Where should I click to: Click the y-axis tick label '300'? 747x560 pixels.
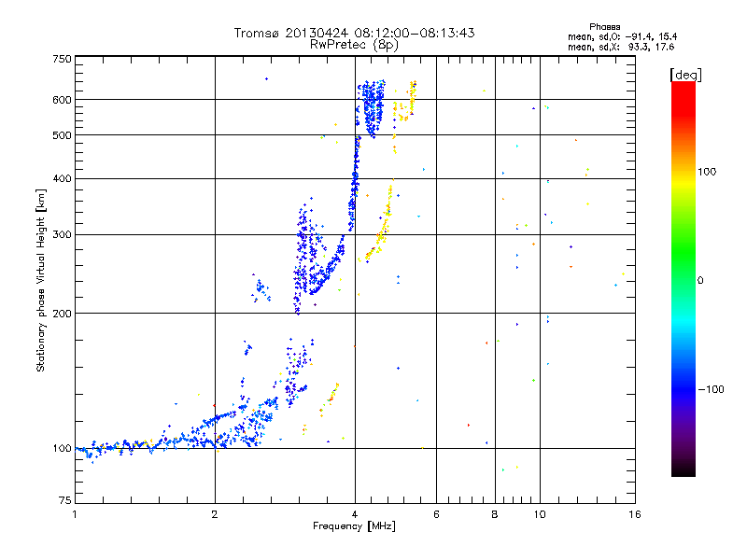(x=62, y=235)
